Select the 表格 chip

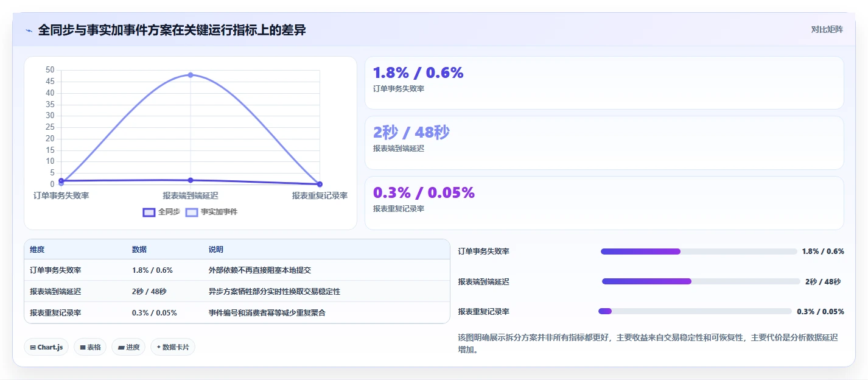(x=90, y=347)
